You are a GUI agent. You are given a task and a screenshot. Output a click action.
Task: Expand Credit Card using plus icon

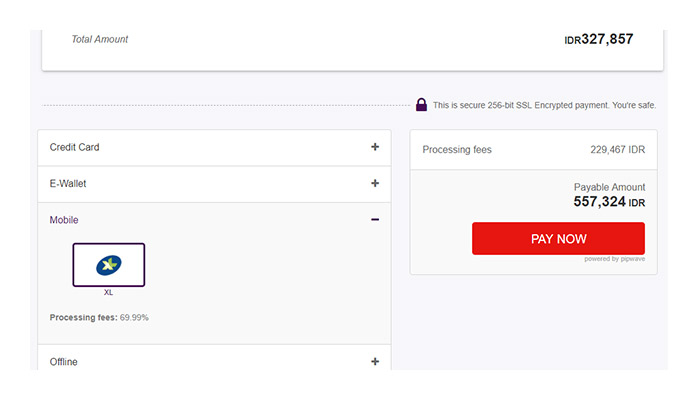(x=375, y=147)
